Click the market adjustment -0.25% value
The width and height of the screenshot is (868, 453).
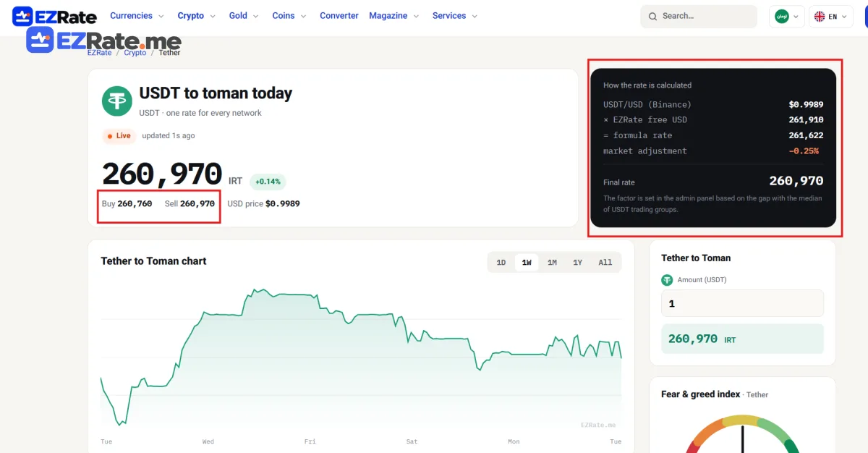coord(804,151)
